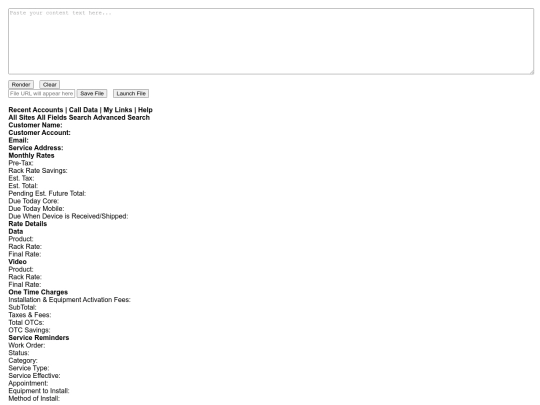Viewport: 540px width, 405px height.
Task: Open My Links item
Action: pyautogui.click(x=118, y=110)
